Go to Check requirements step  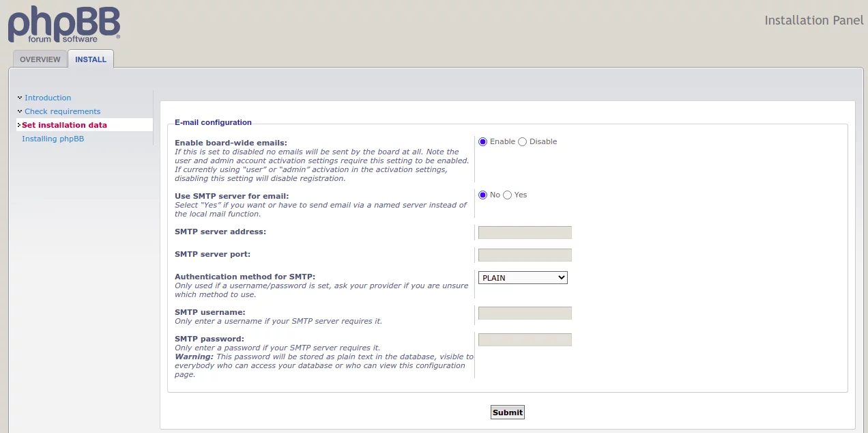[x=62, y=111]
